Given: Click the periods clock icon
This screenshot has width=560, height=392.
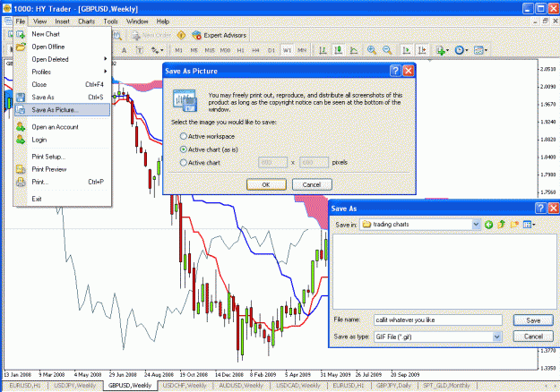Looking at the screenshot, I should click(x=459, y=50).
